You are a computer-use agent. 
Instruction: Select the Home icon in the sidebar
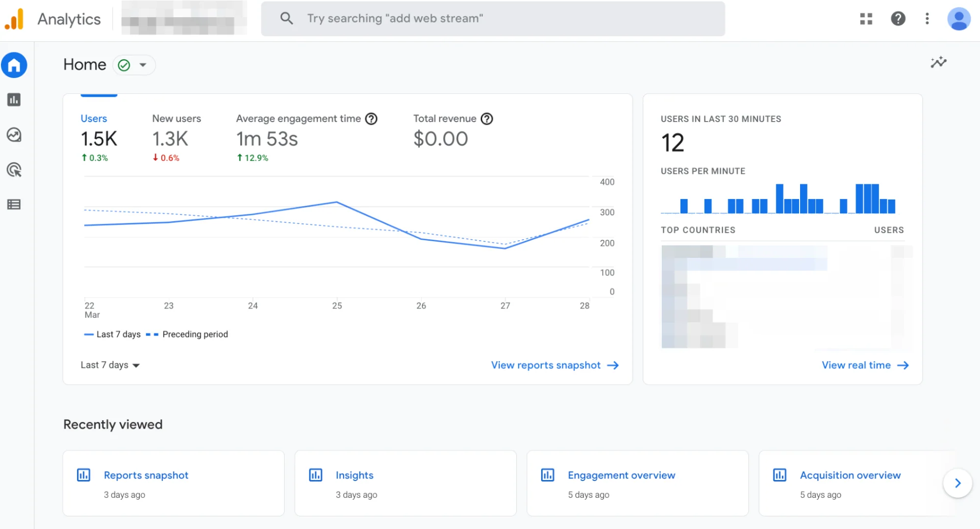pos(14,65)
